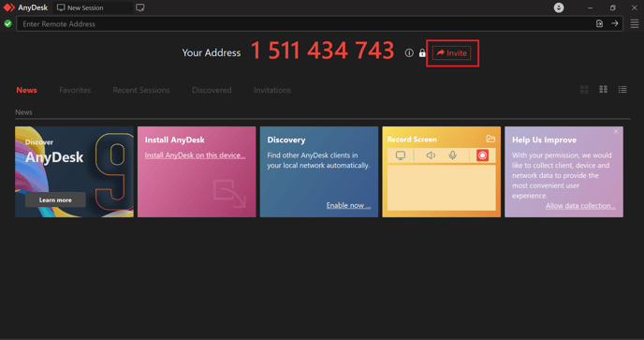Toggle the monitor option in Record Screen
Viewport: 644px width, 340px height.
(401, 155)
